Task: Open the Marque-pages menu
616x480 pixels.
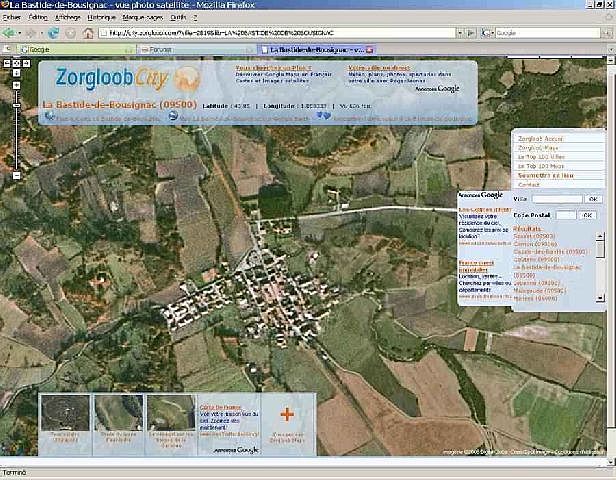Action: pos(143,18)
